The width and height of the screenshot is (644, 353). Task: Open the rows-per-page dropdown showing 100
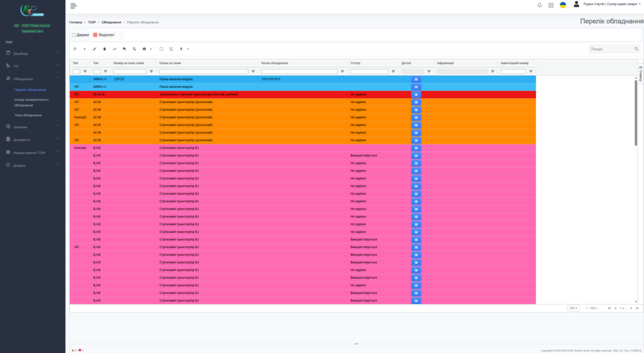click(573, 308)
